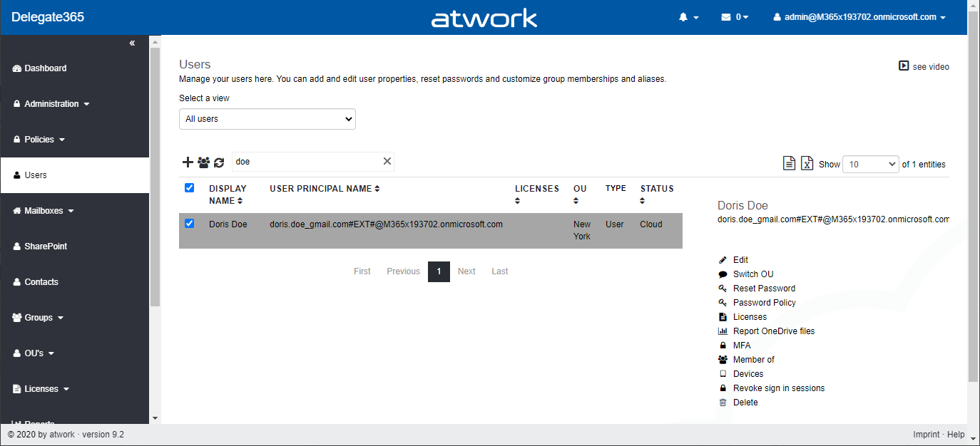Screen dimensions: 980x446
Task: Sort by the Status column header
Action: [x=657, y=195]
